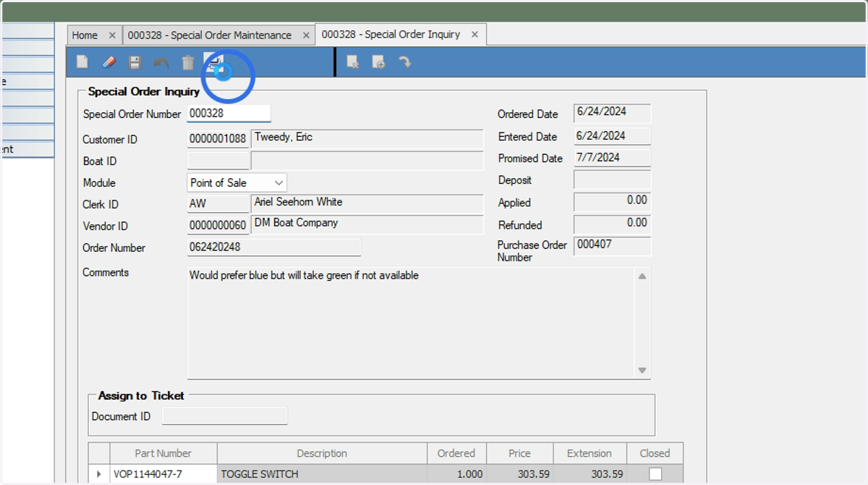This screenshot has width=868, height=485.
Task: Click the Order Number field 062420248
Action: 273,247
